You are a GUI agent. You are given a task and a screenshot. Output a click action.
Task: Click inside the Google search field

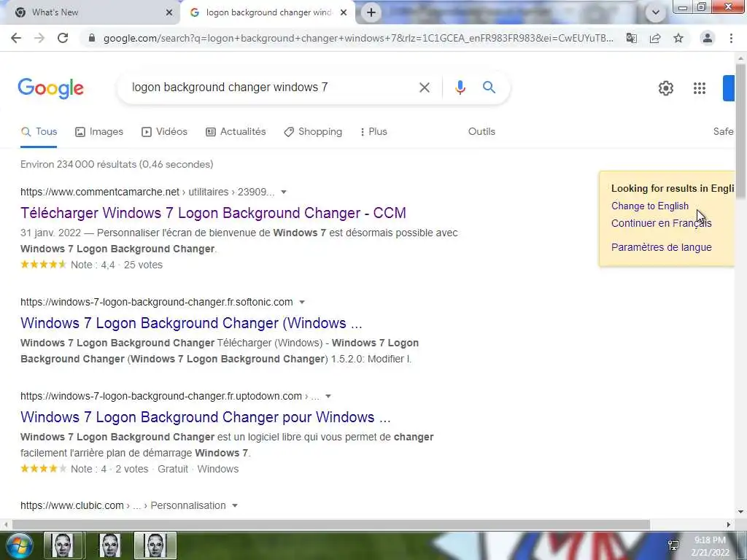coord(271,87)
